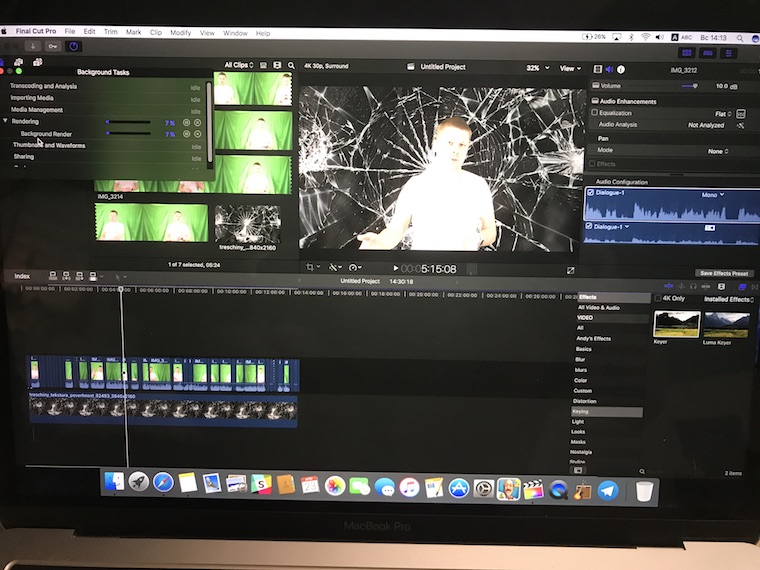Open the viewer View dropdown
Screen dimensions: 760x570
570,68
